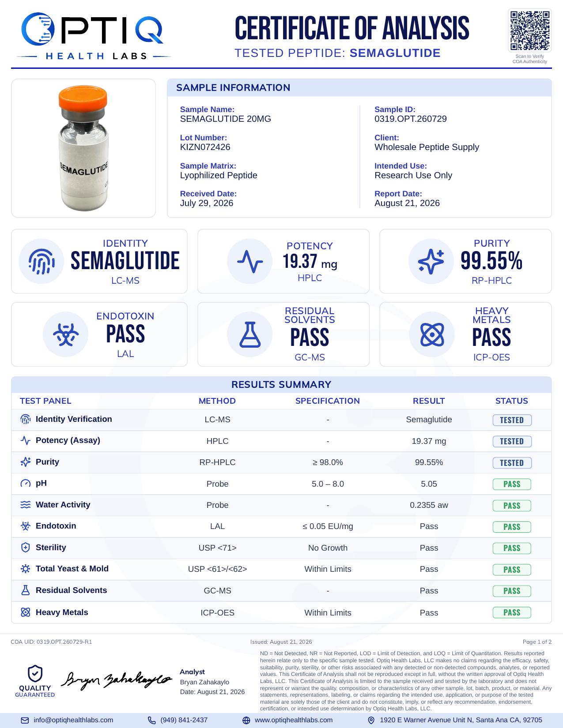Click the Purity sparkle icon
This screenshot has width=563, height=728.
431,261
